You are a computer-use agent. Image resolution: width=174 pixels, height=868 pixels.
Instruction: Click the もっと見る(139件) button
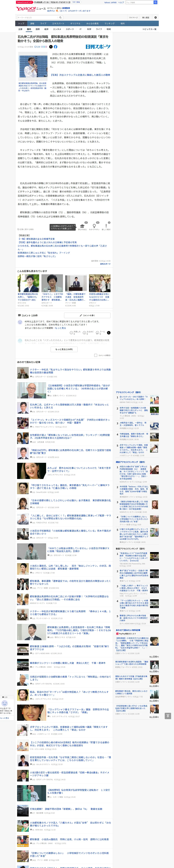(64, 349)
